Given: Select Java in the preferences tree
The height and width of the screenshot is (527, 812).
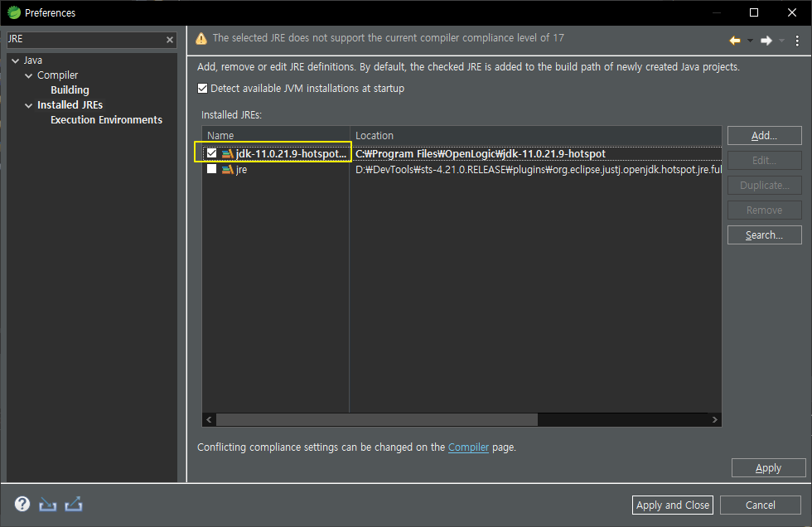Looking at the screenshot, I should click(32, 60).
